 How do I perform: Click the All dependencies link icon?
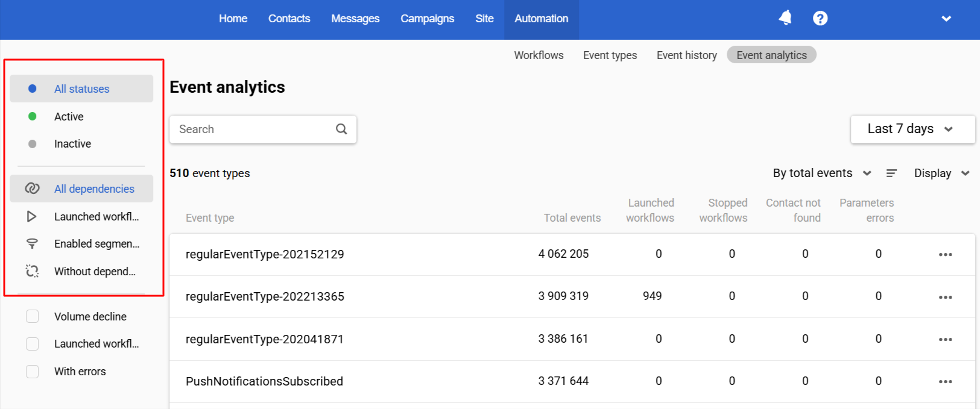(x=33, y=189)
